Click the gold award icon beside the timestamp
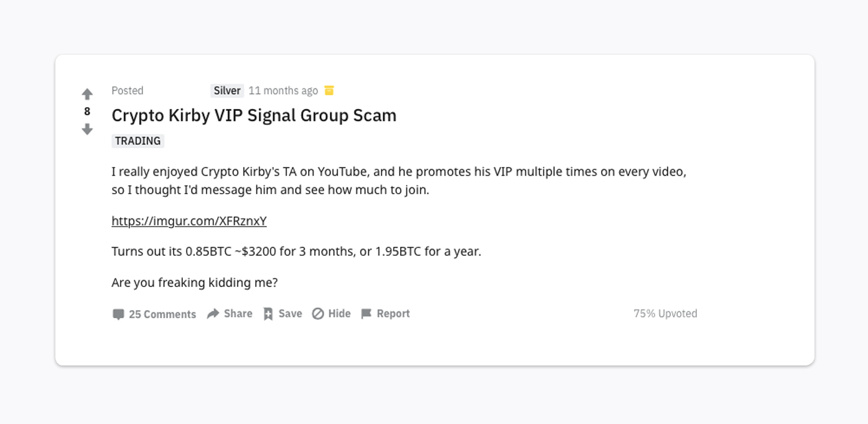Screen dimensions: 868x424 [x=329, y=90]
